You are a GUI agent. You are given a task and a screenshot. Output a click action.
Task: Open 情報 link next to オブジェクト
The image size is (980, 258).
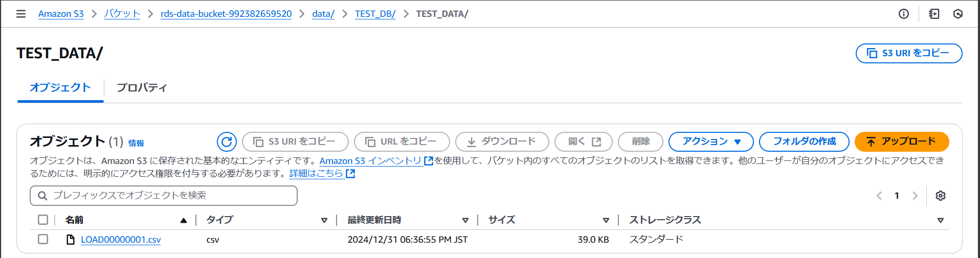[x=136, y=144]
